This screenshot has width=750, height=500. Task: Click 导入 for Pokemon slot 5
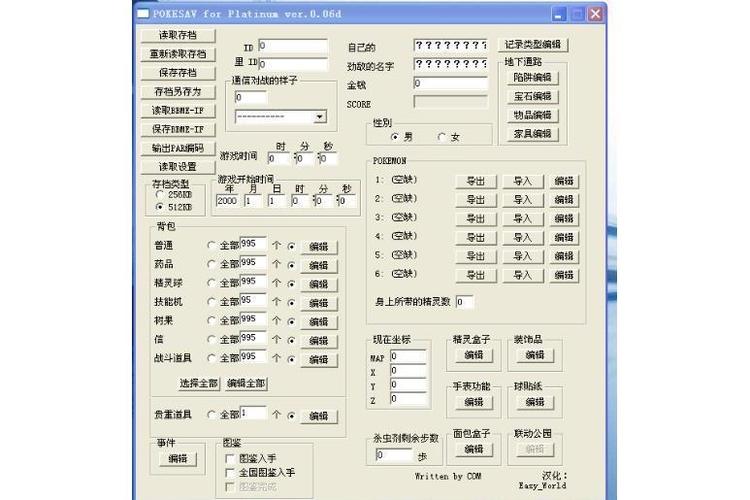[x=523, y=256]
